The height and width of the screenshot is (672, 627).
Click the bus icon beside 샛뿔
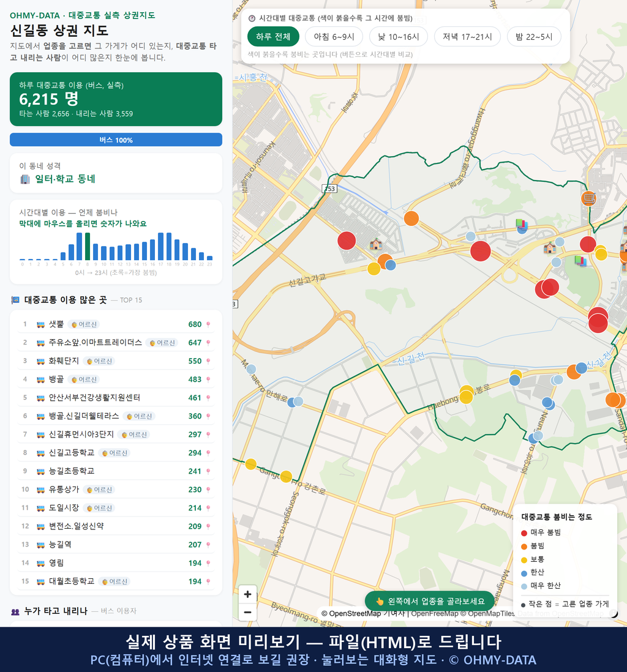click(x=41, y=324)
